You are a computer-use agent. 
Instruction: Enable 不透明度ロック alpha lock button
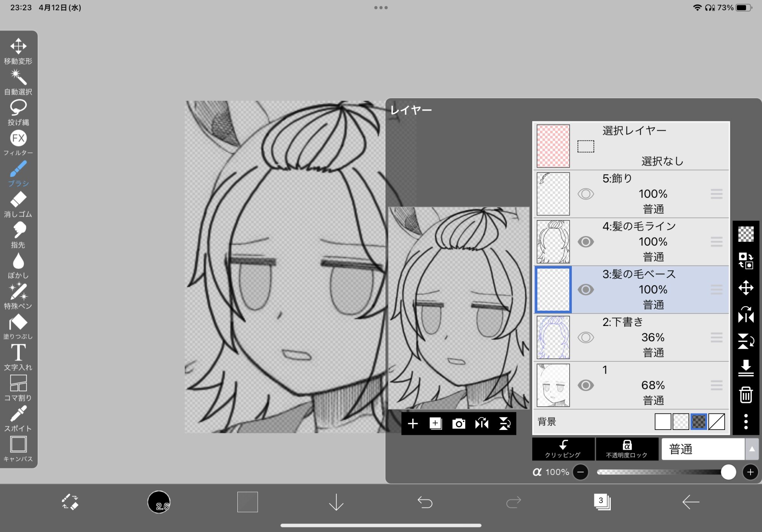[x=627, y=449]
